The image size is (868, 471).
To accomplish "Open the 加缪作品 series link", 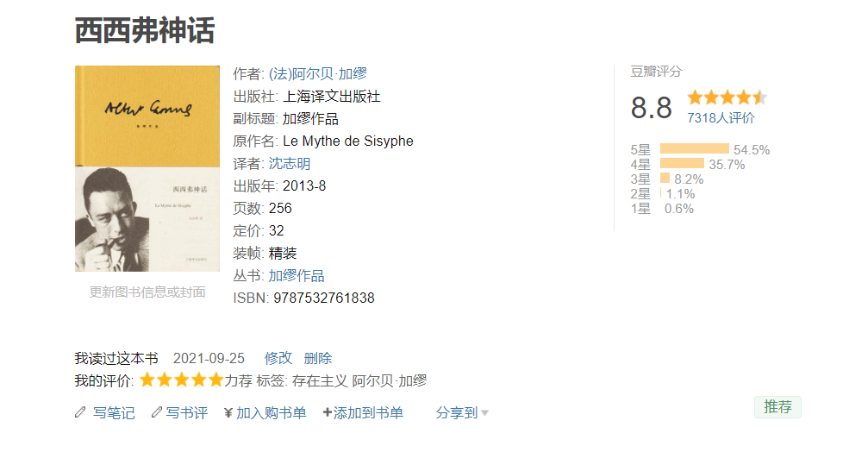I will pos(297,275).
